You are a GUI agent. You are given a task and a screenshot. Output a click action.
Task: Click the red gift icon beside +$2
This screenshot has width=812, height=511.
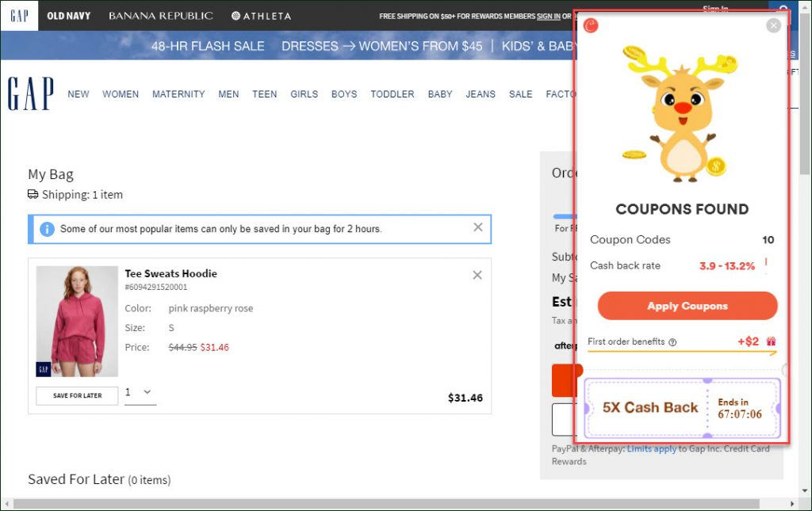click(x=771, y=341)
